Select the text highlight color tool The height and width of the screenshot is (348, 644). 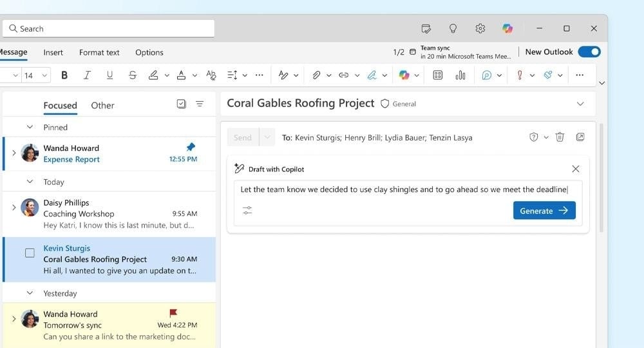pos(154,75)
